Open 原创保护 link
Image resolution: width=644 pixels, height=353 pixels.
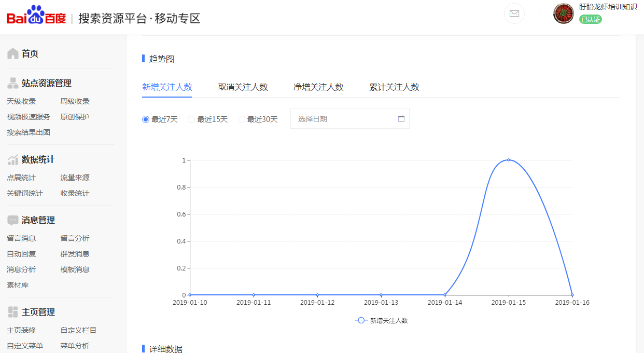(x=75, y=117)
